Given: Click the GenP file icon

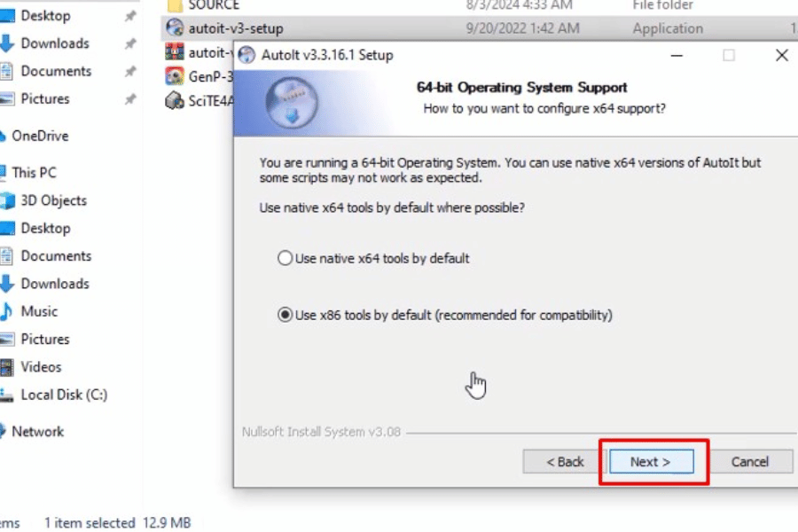Looking at the screenshot, I should point(175,76).
